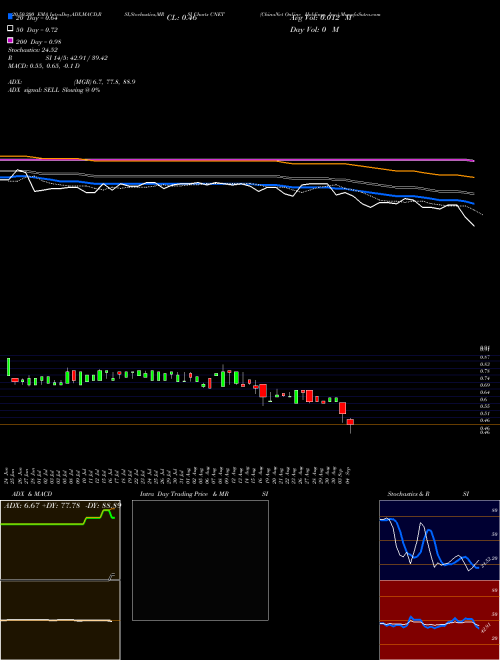The image size is (500, 660).
Task: Click the 'Stochastics: 24.52' reading
Action: tap(32, 50)
